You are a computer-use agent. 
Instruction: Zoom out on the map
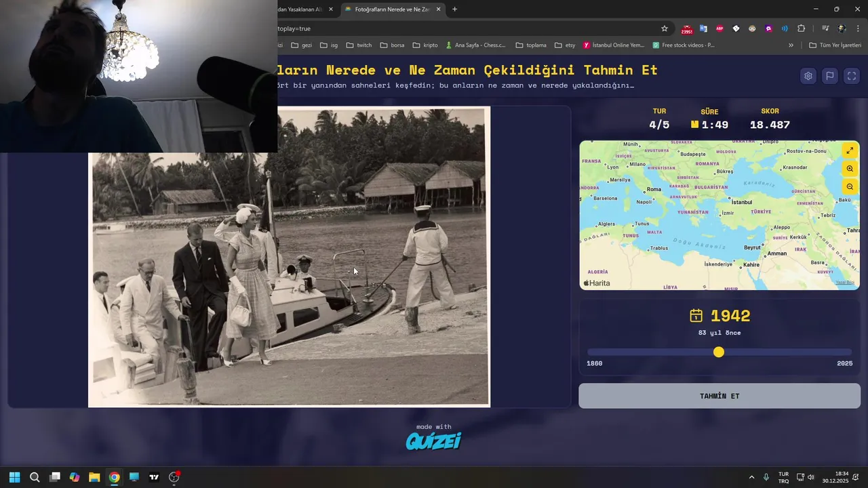pos(850,186)
